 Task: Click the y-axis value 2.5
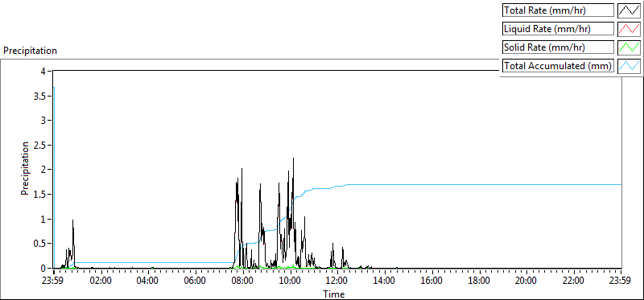click(39, 146)
